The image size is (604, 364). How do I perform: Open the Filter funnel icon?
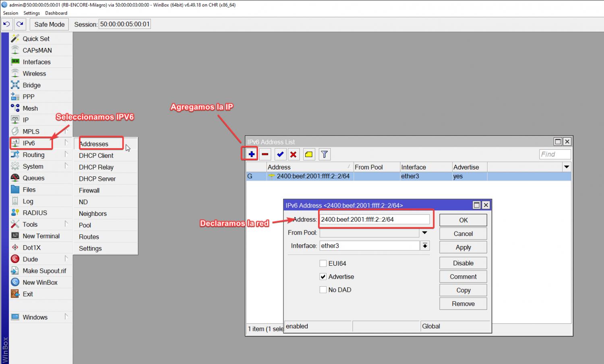point(324,154)
